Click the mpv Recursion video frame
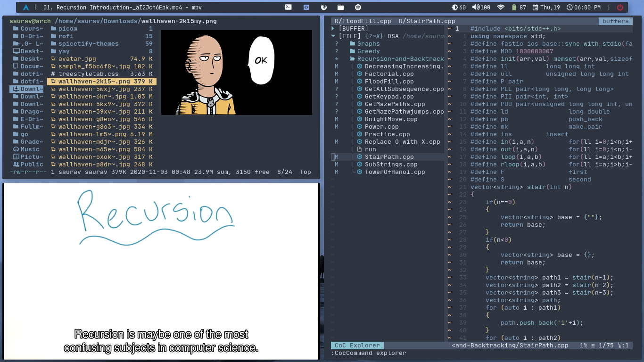 (x=161, y=271)
